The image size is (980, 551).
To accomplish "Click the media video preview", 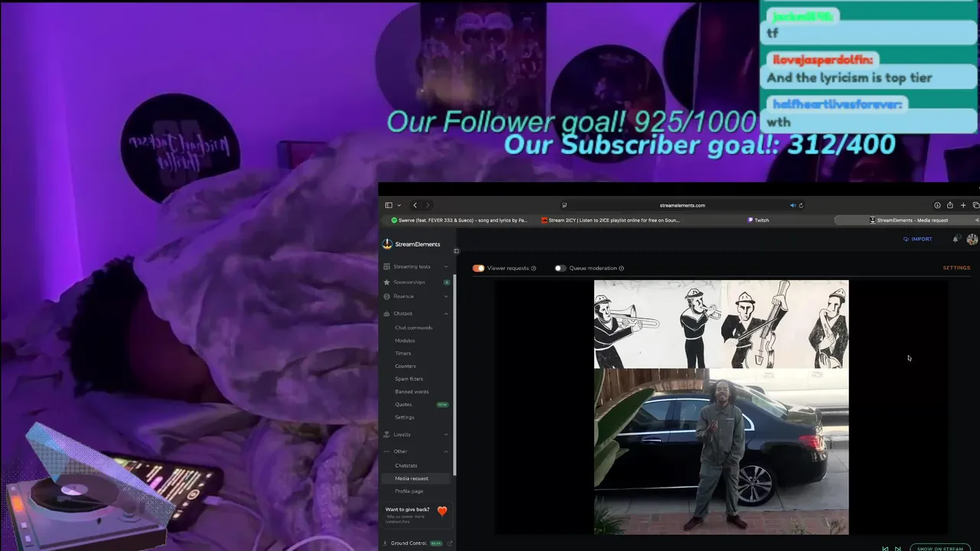I will (721, 407).
